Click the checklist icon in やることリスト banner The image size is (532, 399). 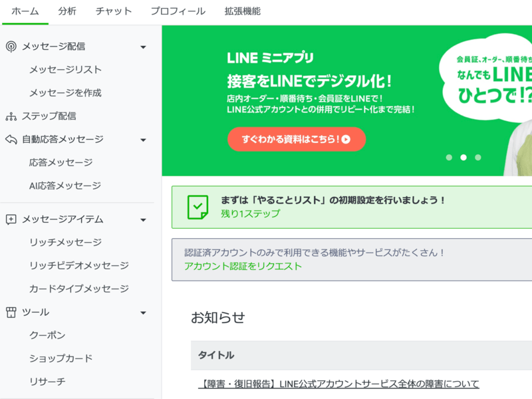198,207
